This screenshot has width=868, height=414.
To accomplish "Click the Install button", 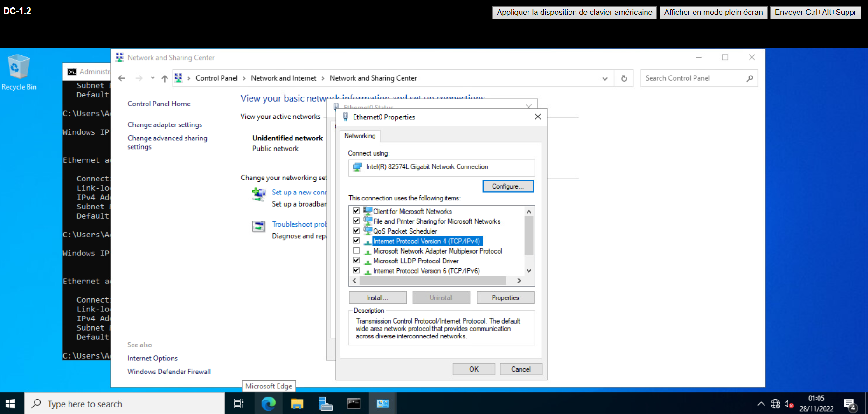I will click(377, 297).
